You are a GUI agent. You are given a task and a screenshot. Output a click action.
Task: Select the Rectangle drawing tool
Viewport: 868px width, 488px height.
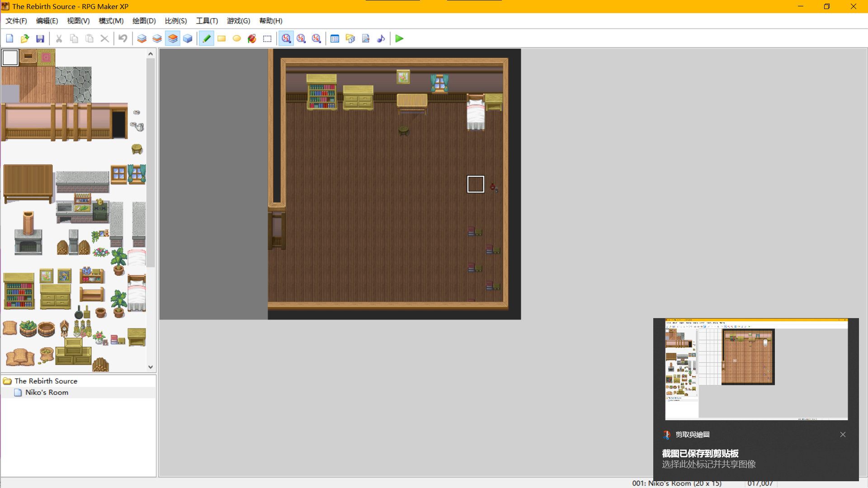tap(222, 38)
